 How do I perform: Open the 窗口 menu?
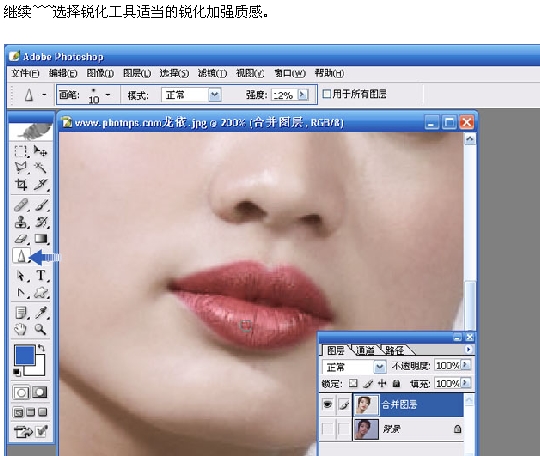290,73
